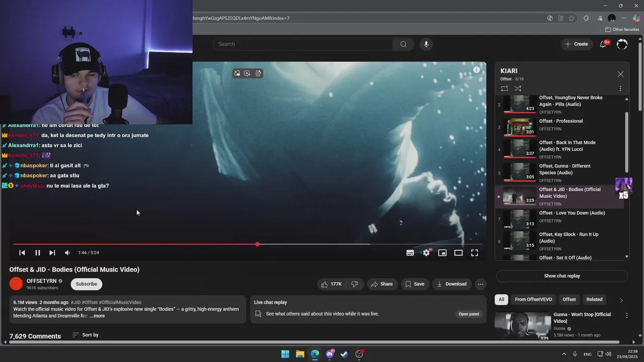
Task: Expand description with the ...more link
Action: point(98,316)
